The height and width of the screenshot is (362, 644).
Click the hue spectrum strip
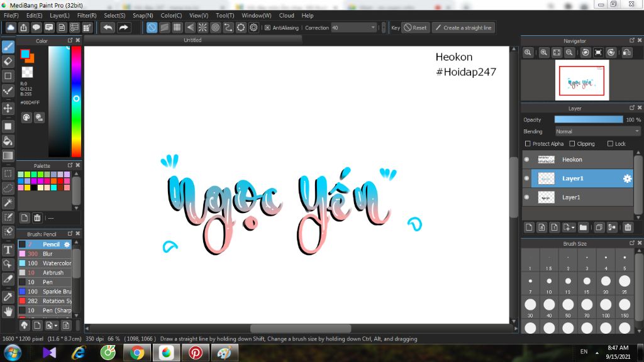coord(76,101)
